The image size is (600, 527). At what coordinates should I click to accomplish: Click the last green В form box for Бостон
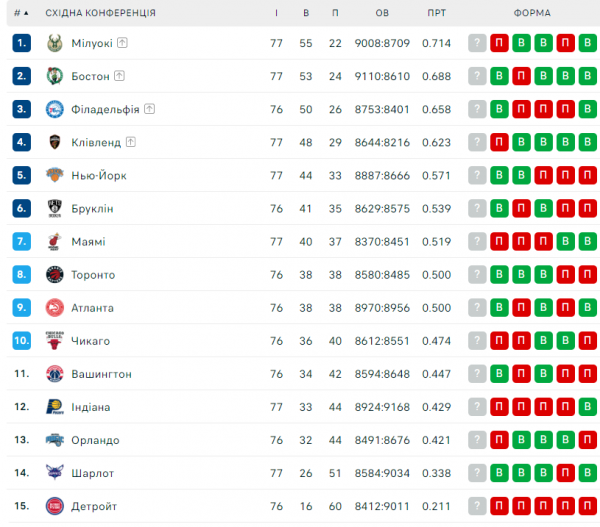coord(588,76)
